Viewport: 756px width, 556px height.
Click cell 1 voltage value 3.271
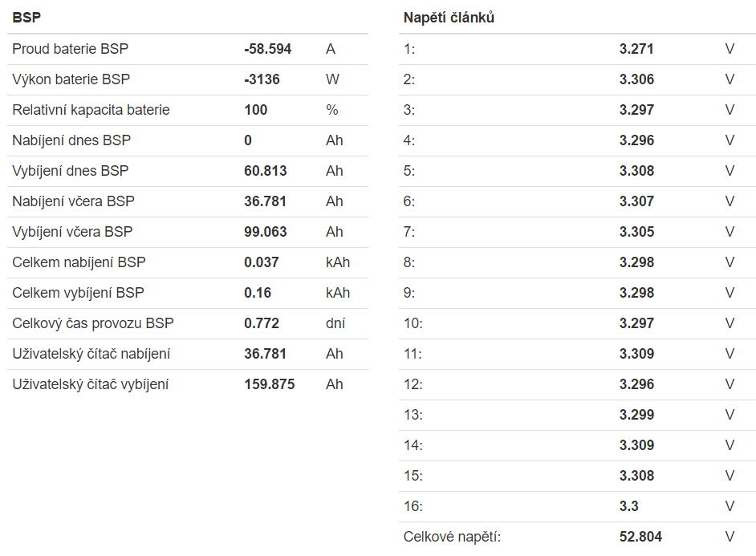(636, 49)
